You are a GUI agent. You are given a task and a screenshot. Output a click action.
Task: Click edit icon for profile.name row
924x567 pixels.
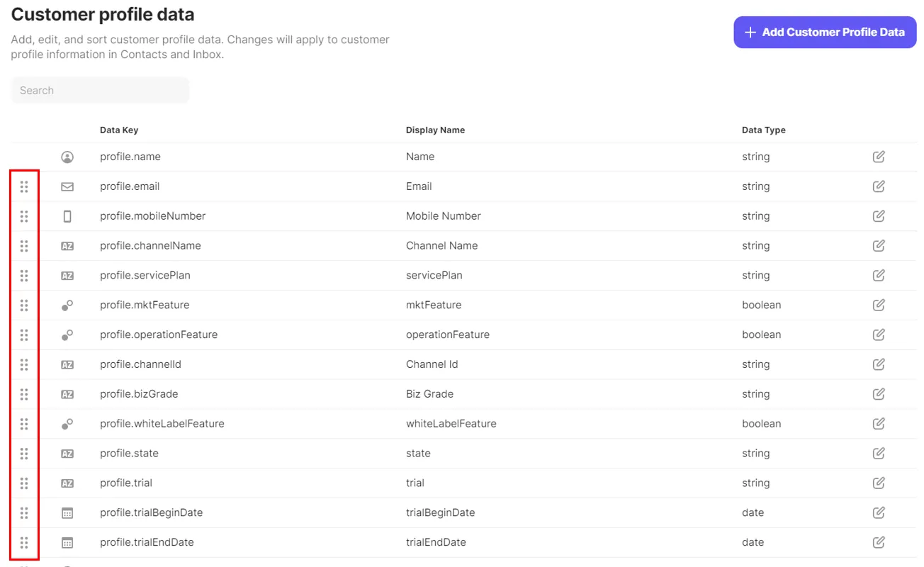(x=879, y=157)
